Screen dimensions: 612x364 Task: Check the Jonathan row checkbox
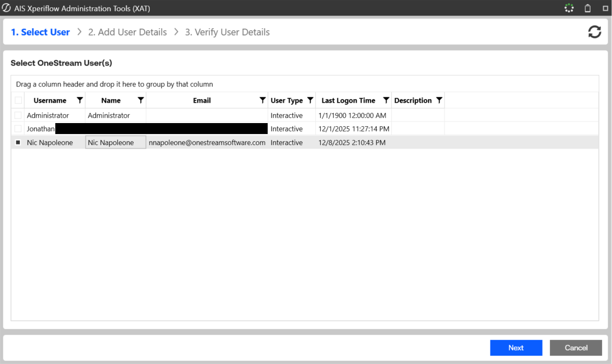[x=18, y=128]
